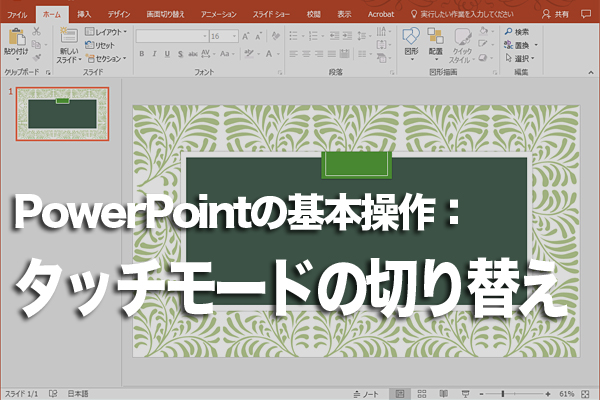
Task: Toggle text Shadow (S) formatting
Action: [180, 54]
